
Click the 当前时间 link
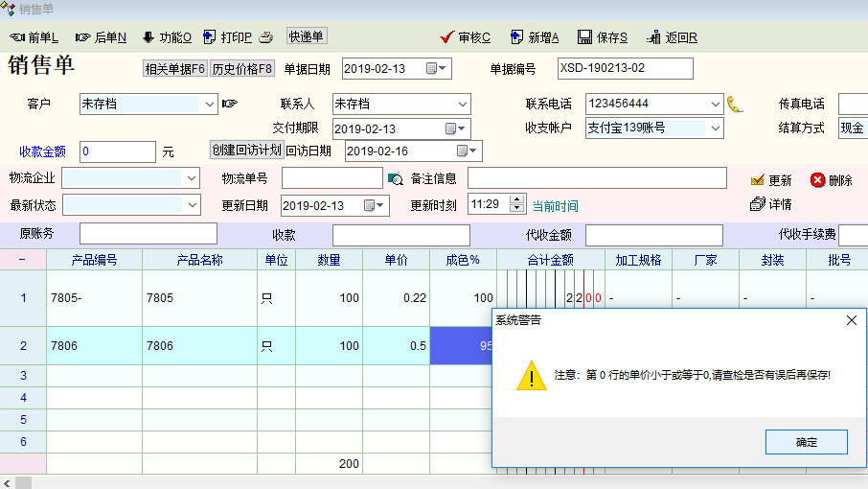click(x=555, y=206)
